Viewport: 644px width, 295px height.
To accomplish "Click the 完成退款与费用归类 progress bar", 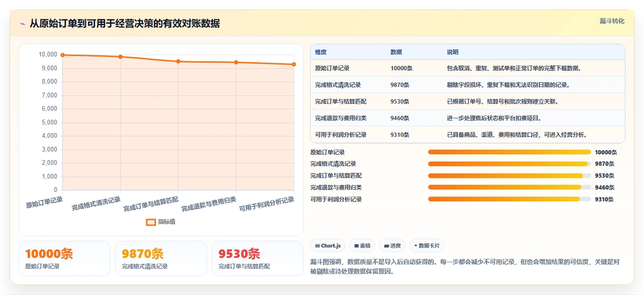I will (x=509, y=187).
